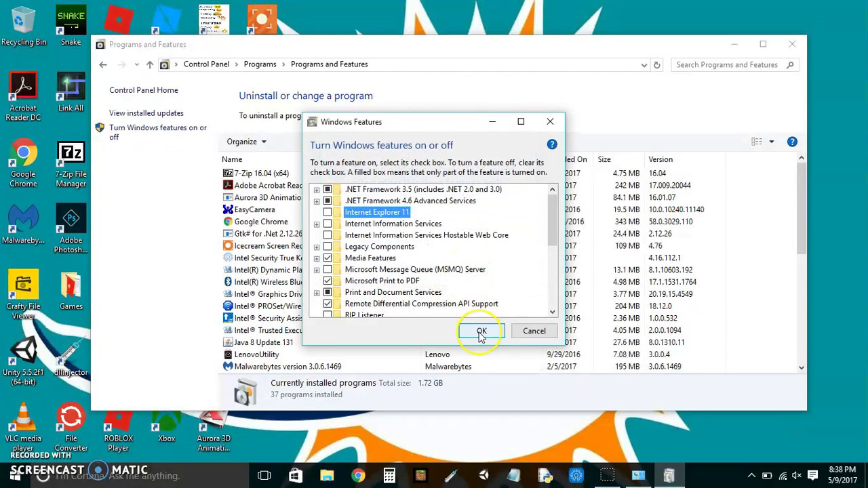Select the Unity 5.5.2f1 desktop shortcut
Screen dimensions: 868x488
23,361
